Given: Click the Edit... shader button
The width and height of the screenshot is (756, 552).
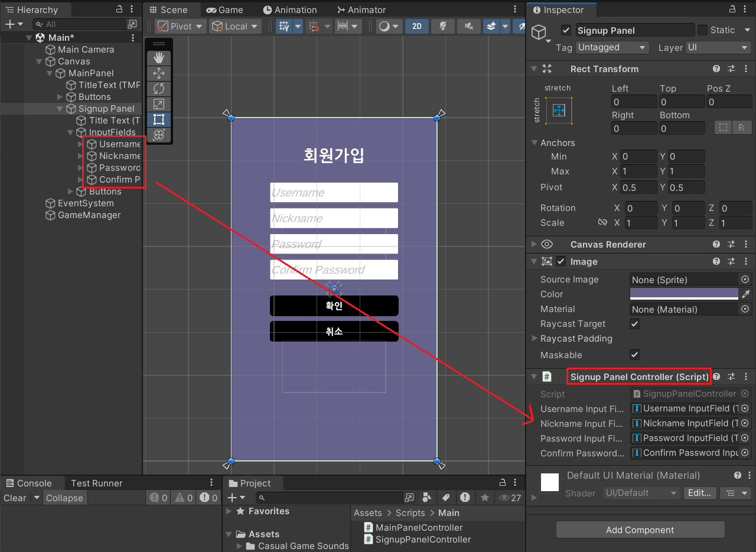Looking at the screenshot, I should click(700, 492).
